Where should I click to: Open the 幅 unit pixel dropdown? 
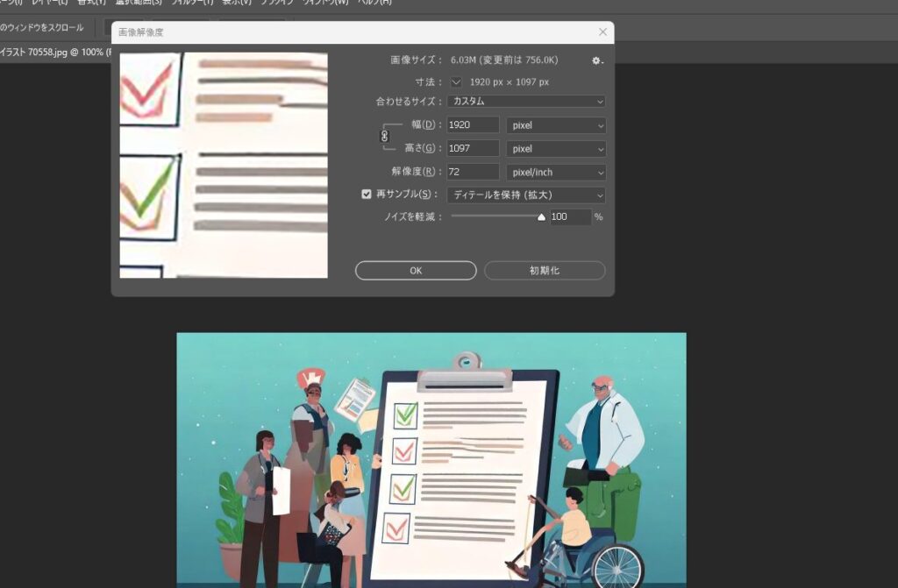pyautogui.click(x=555, y=125)
